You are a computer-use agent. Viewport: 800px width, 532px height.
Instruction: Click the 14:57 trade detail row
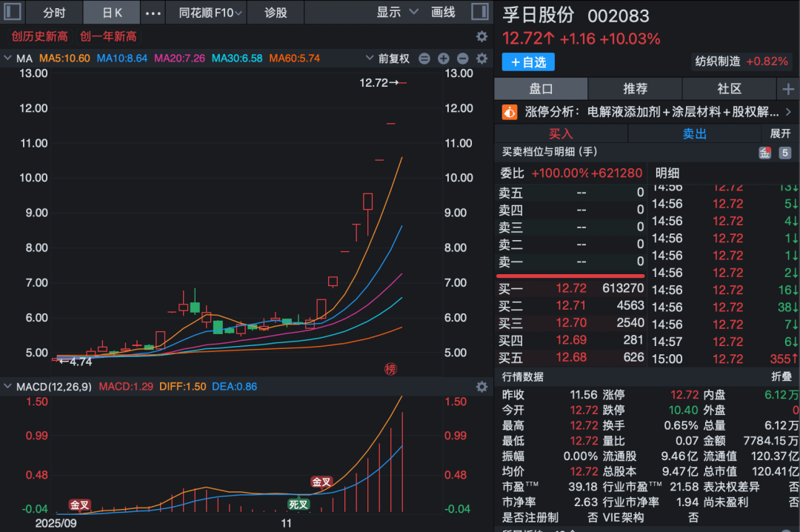[724, 342]
